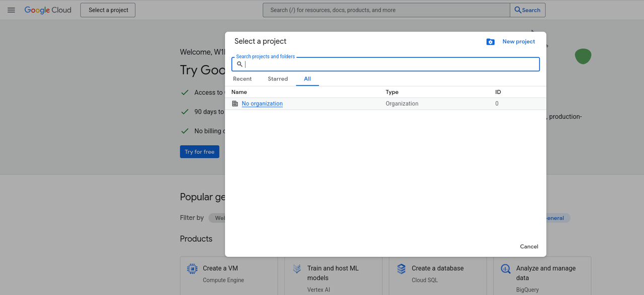Open the hamburger navigation menu
The image size is (644, 295).
11,10
